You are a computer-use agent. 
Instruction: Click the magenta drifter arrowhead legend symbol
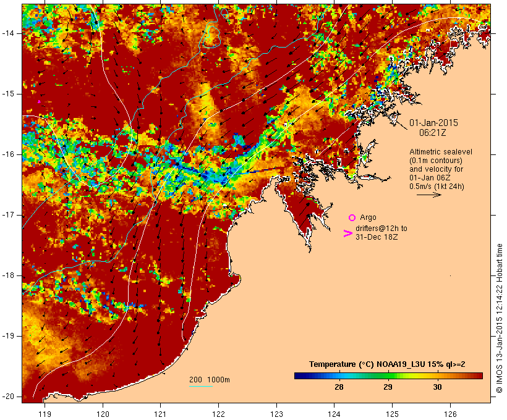coord(347,233)
